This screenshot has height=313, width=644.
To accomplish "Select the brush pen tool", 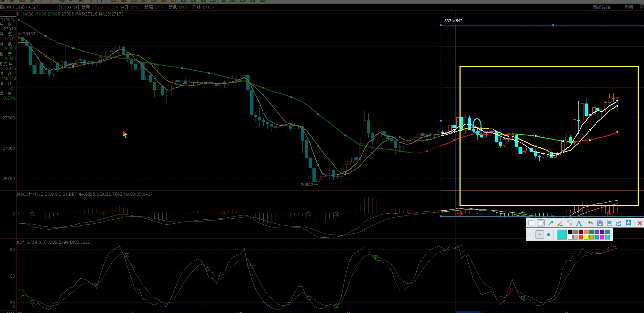I will point(560,223).
